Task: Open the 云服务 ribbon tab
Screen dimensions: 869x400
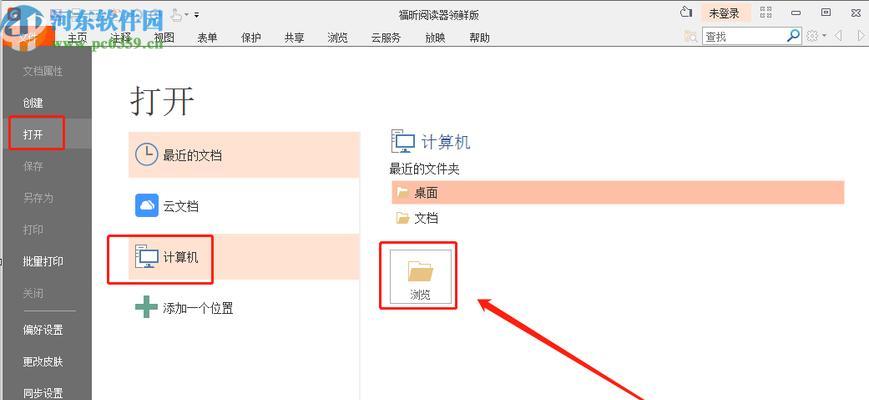Action: (386, 38)
